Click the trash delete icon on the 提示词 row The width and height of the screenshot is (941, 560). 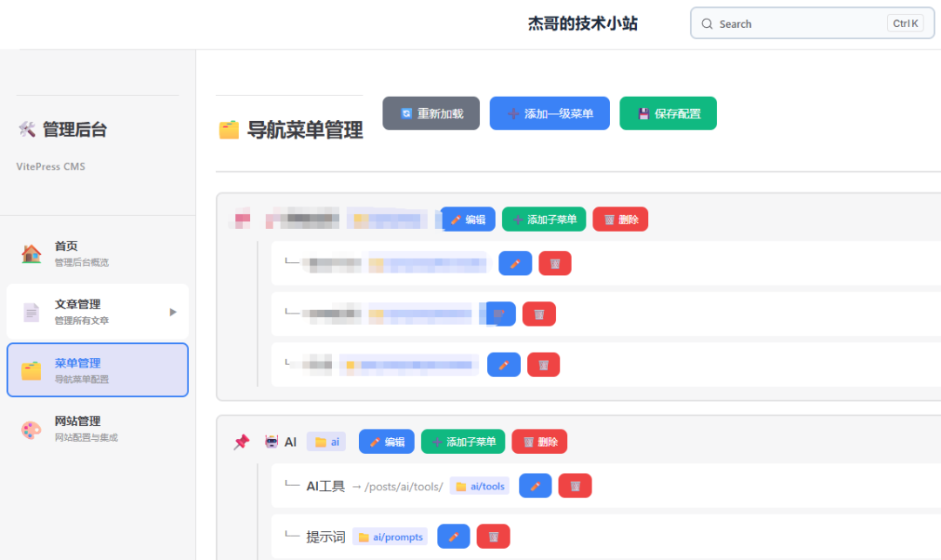pos(493,536)
